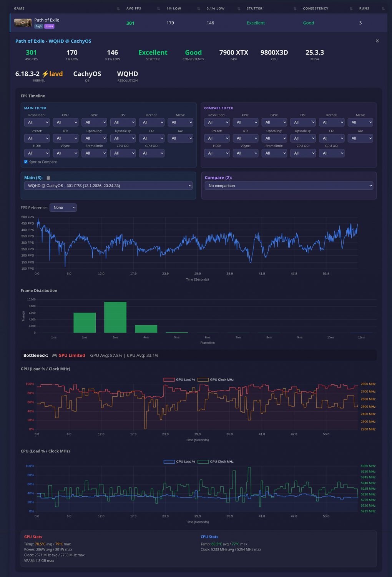Click the AVG FPS column header label
Image resolution: width=392 pixels, height=577 pixels.
(134, 8)
